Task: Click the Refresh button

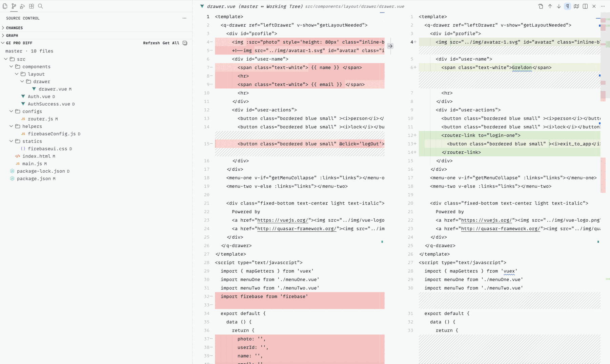Action: [151, 43]
